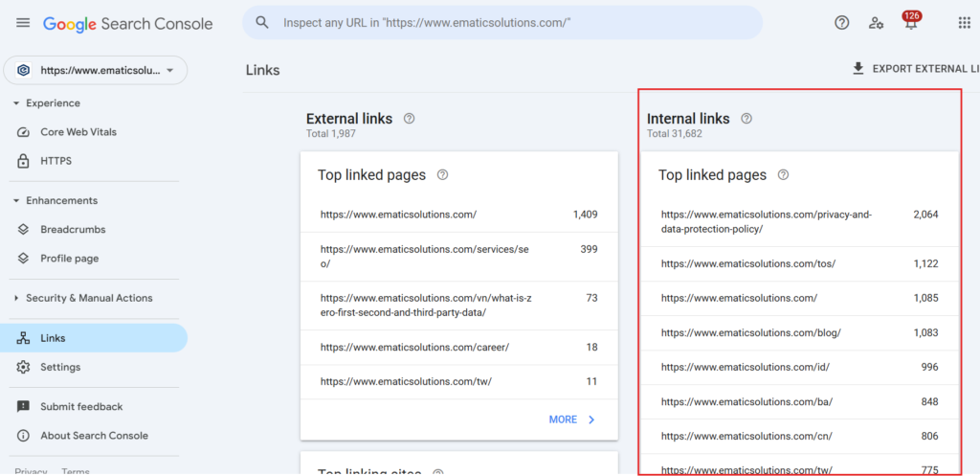
Task: Click help icon next to External links
Action: (410, 119)
